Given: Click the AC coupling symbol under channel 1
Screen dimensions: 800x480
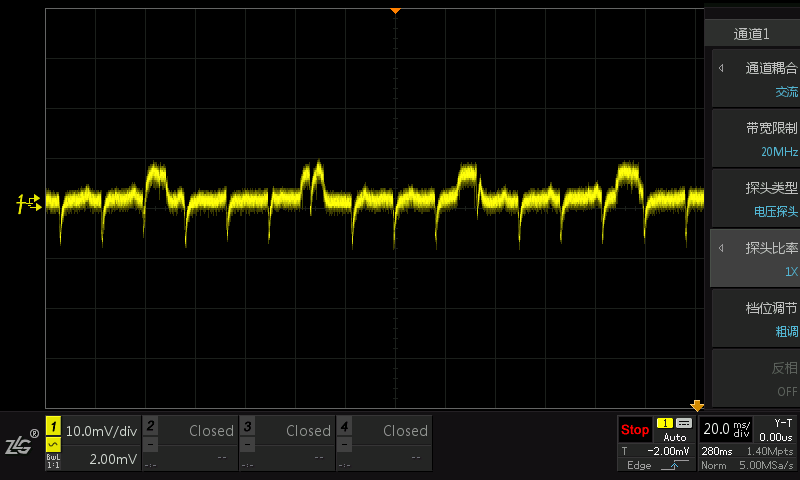Looking at the screenshot, I should tap(53, 444).
